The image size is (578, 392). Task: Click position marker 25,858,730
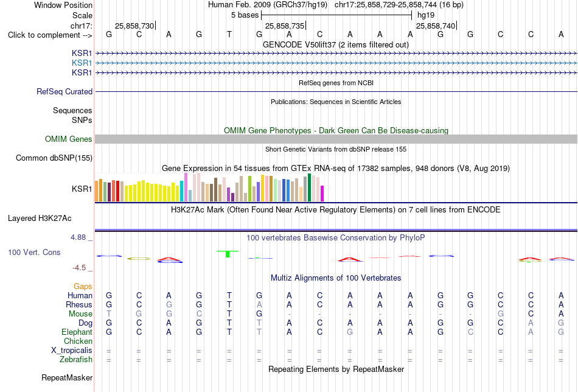(x=135, y=26)
